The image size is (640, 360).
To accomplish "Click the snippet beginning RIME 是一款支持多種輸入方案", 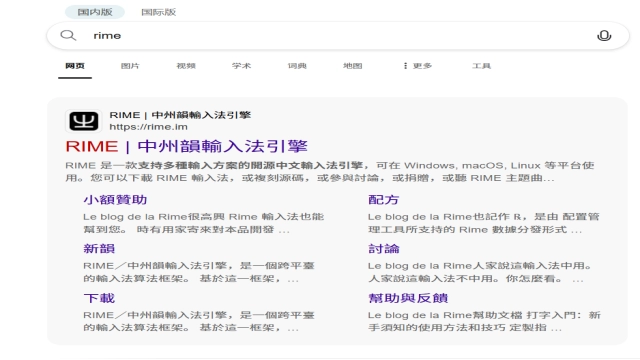I will 330,172.
